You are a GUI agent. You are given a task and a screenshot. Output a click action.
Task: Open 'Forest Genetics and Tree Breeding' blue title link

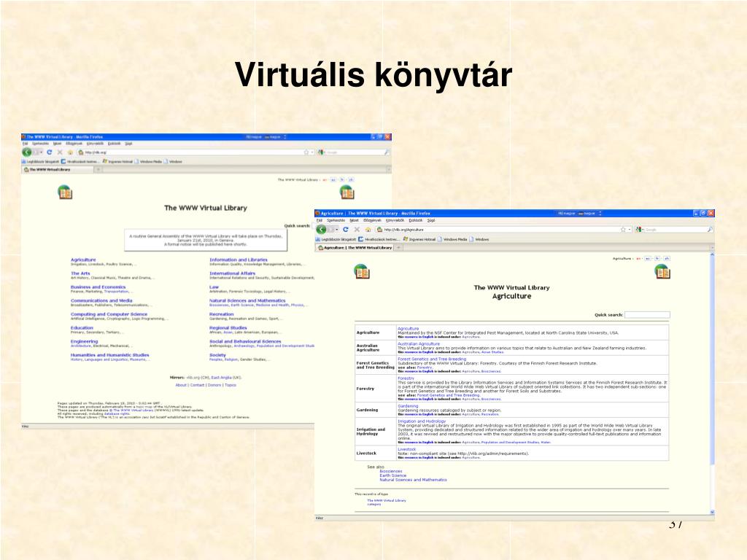point(432,359)
